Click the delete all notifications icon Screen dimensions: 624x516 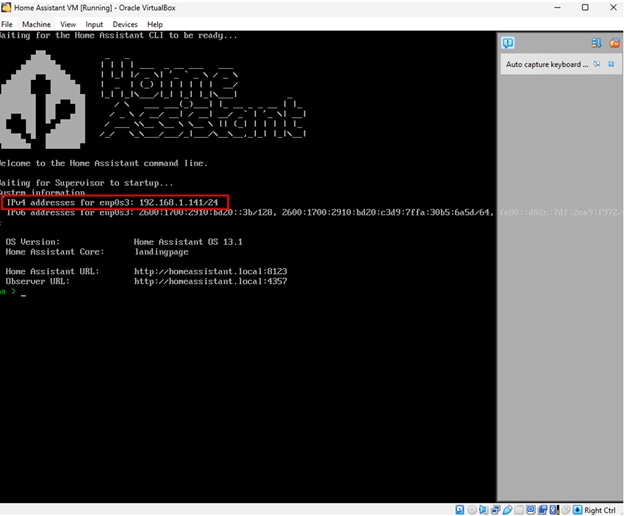614,43
